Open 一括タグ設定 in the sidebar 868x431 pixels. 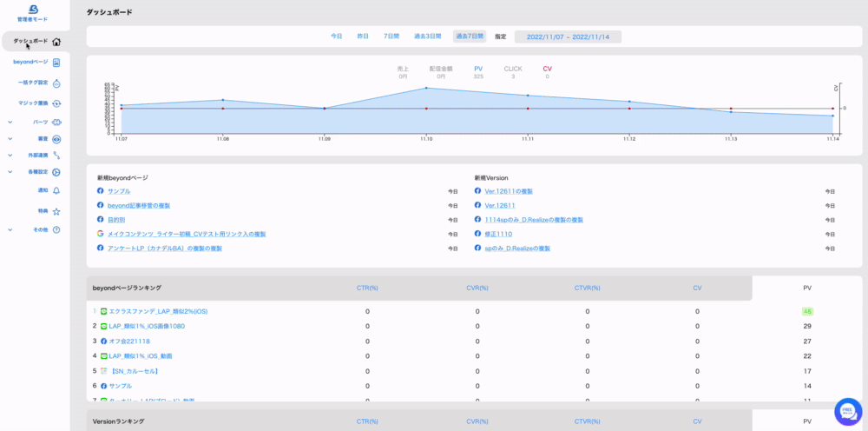pyautogui.click(x=35, y=83)
